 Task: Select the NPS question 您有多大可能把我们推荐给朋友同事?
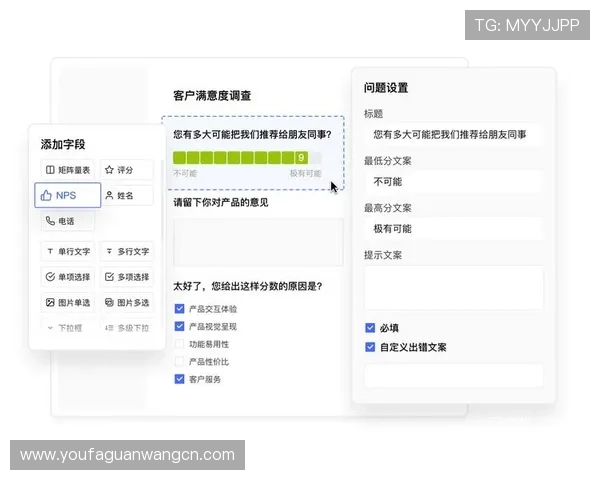click(253, 135)
